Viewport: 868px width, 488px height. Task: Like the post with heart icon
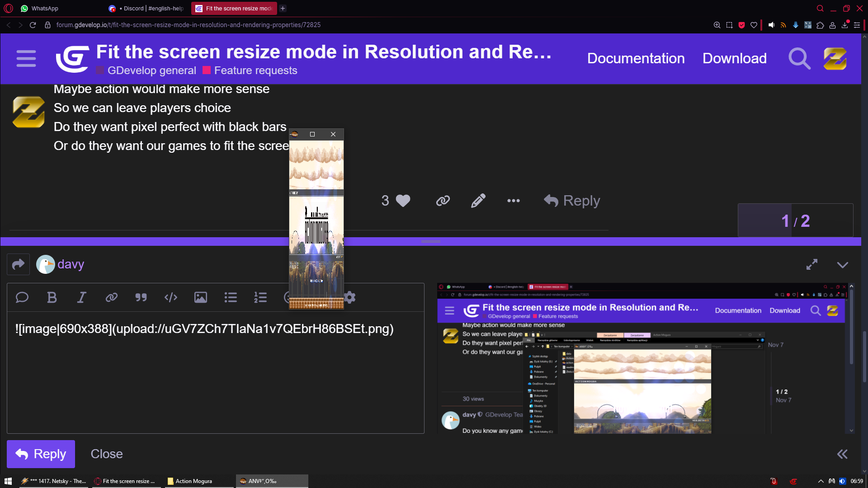click(403, 201)
